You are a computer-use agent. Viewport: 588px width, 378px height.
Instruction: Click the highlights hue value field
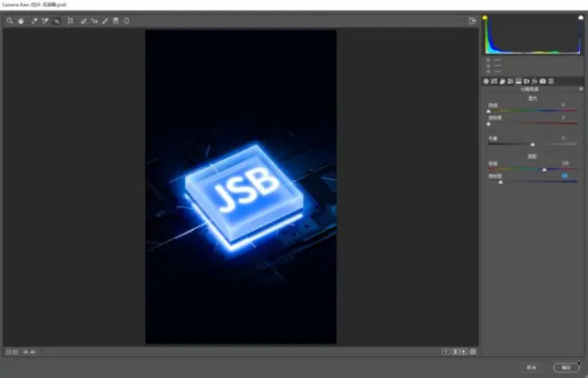564,105
